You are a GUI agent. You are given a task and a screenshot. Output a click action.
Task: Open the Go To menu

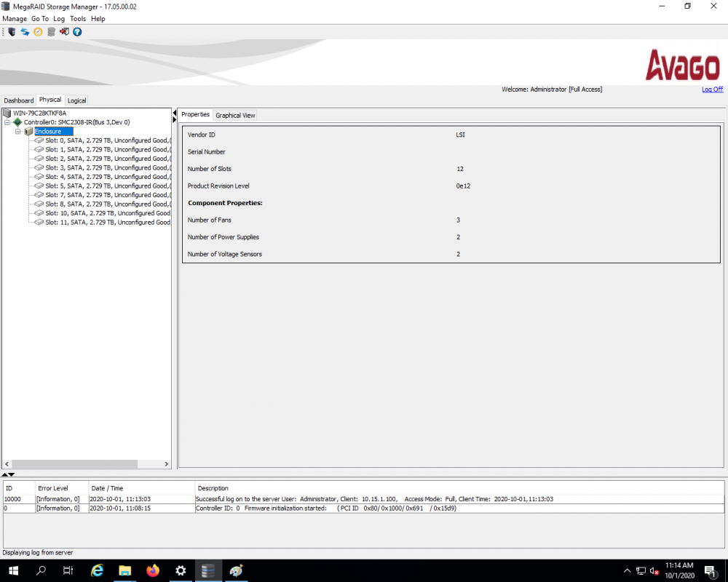click(x=40, y=19)
